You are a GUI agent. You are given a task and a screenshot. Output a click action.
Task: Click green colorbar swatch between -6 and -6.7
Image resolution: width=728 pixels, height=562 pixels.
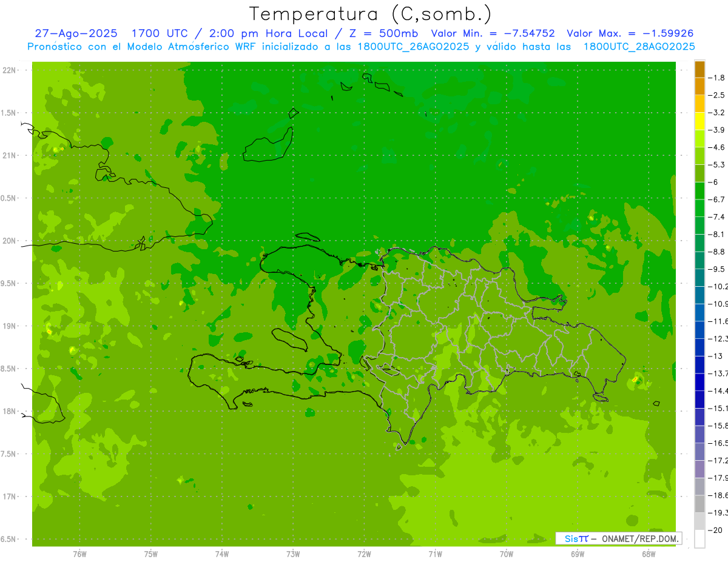click(699, 191)
